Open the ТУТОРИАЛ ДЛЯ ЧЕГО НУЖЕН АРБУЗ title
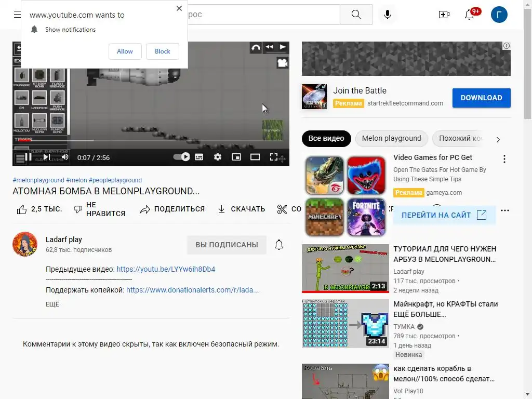The height and width of the screenshot is (399, 532). 445,254
